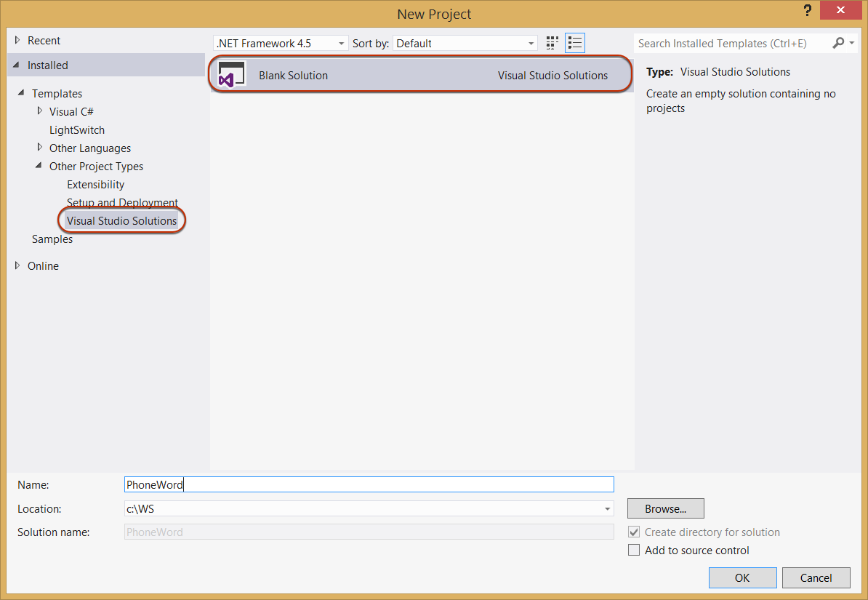Click the Browse... button

[665, 509]
